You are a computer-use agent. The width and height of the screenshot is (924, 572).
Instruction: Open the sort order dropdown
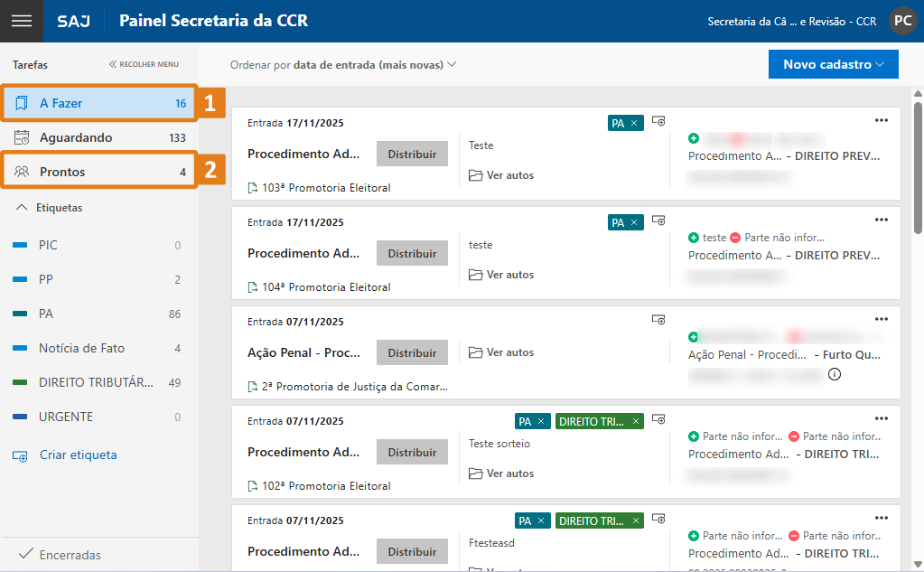[343, 65]
